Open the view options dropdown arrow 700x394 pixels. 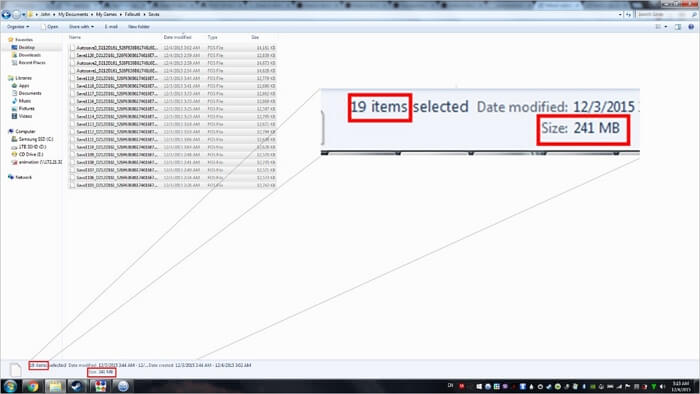click(x=666, y=27)
